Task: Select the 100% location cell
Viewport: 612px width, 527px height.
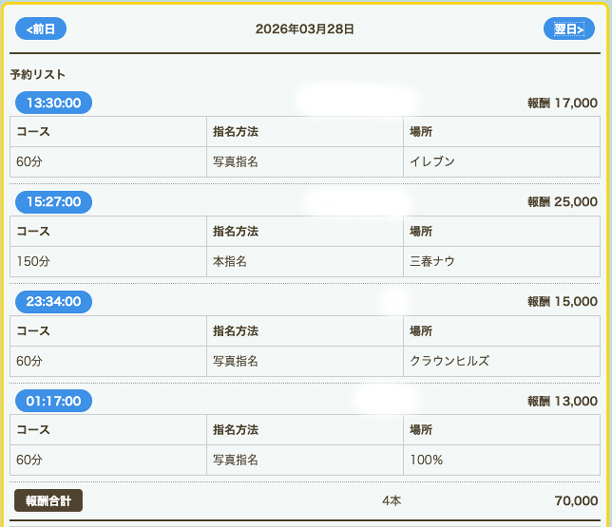Action: tap(426, 460)
